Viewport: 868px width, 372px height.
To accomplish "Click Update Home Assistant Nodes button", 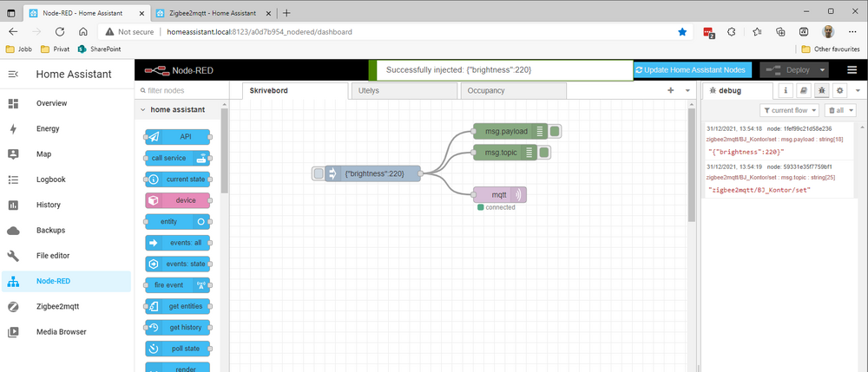I will 691,70.
